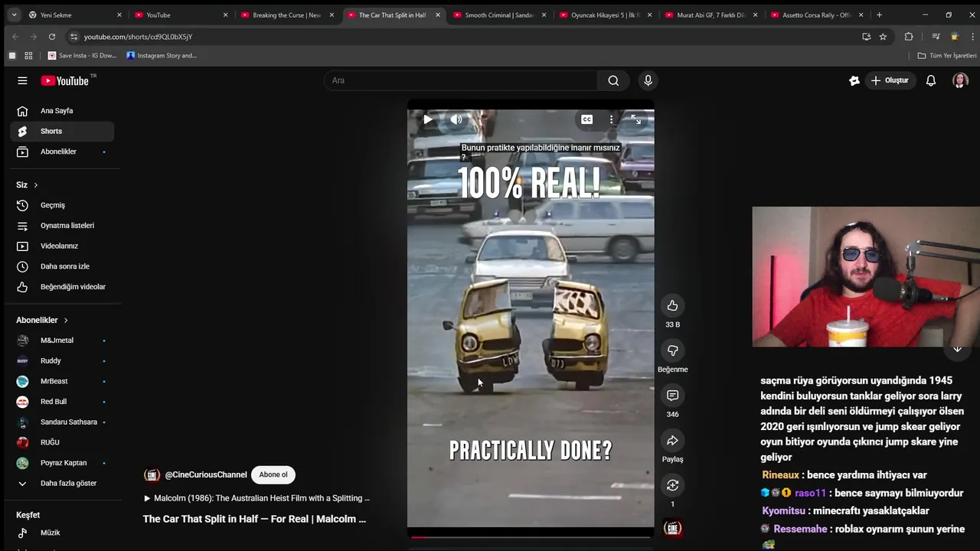
Task: Focus the Ara search field
Action: pos(462,80)
